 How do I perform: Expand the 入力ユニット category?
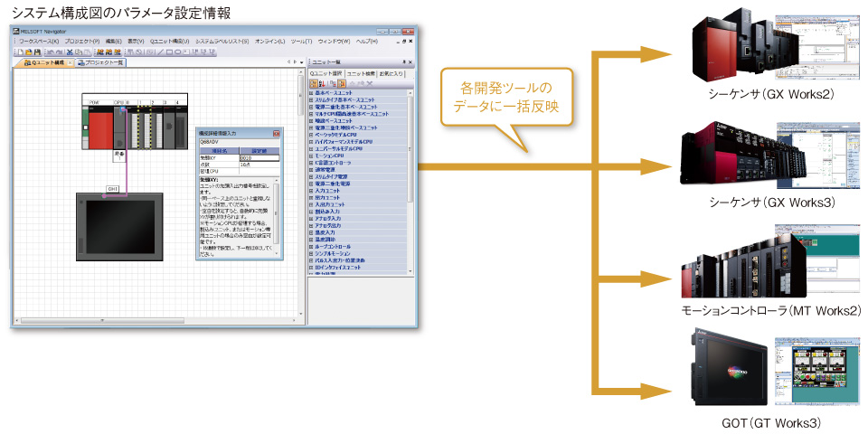coord(312,191)
